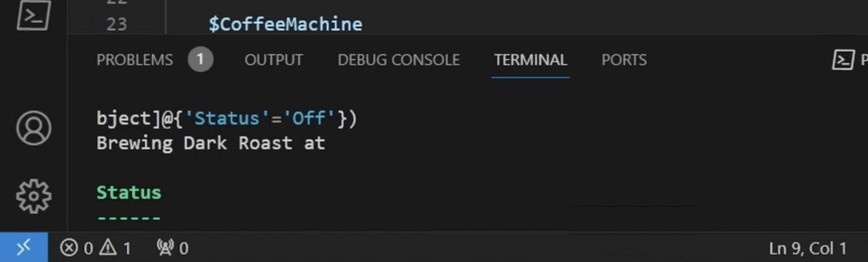
Task: Open the PowerShell extension in activity bar
Action: 33,15
